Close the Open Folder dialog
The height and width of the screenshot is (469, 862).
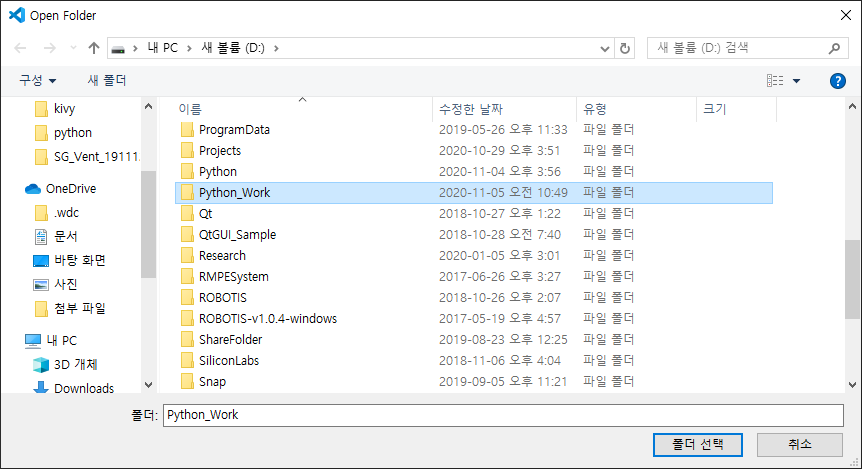coord(846,15)
